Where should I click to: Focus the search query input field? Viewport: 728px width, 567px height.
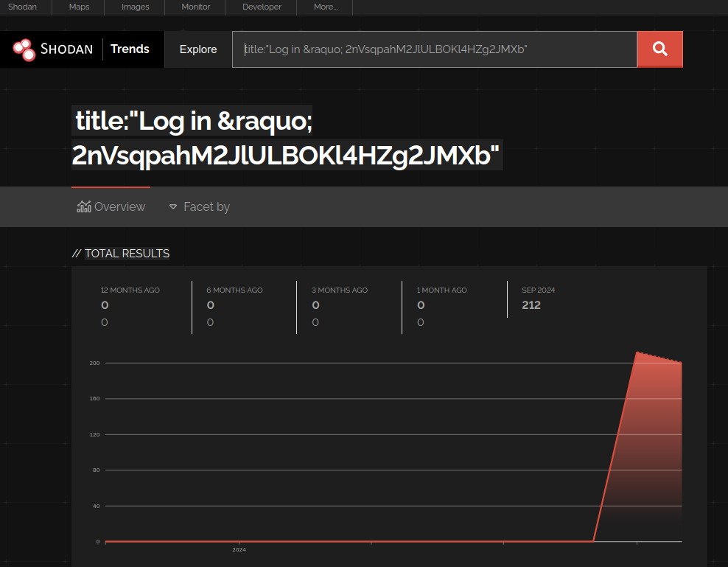coord(435,49)
